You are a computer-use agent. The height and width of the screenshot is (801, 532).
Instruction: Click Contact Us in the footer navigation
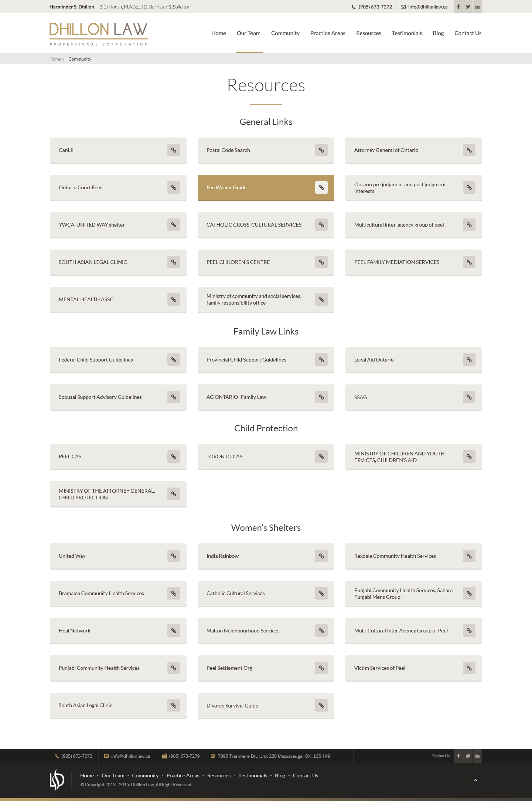306,775
